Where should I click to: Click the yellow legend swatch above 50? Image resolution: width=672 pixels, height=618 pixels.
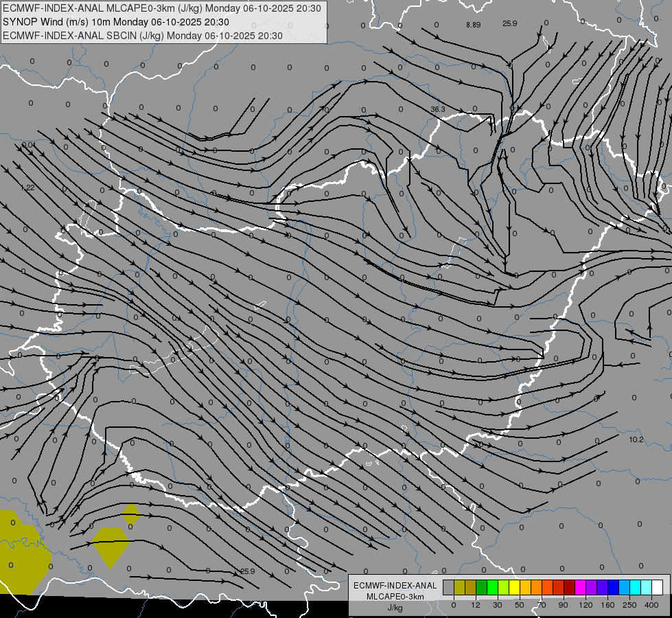514,587
